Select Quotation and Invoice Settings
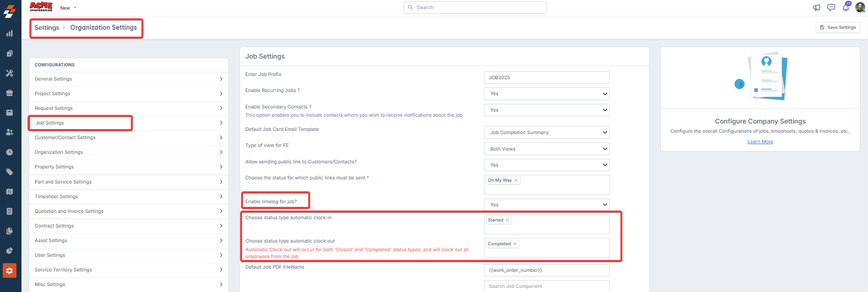 (x=69, y=211)
